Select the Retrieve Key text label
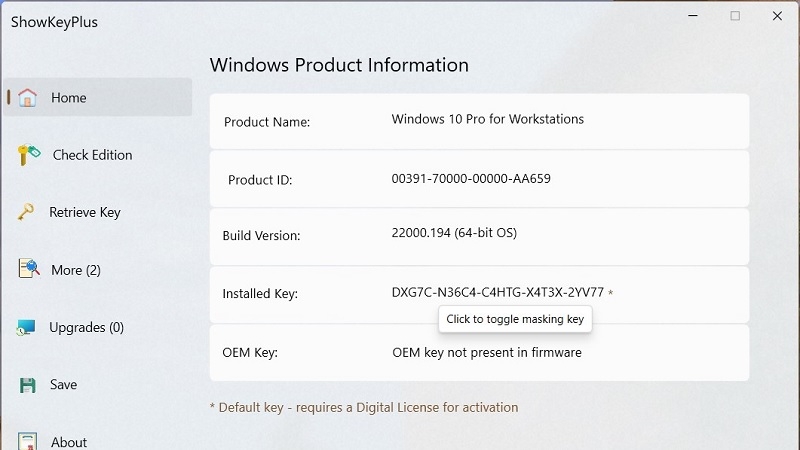 coord(85,212)
